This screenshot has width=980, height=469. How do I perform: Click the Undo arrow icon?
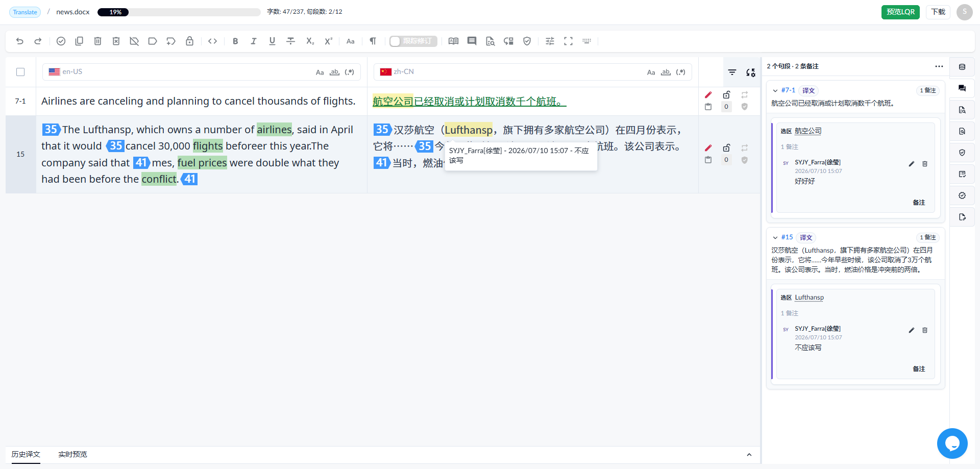[20, 41]
